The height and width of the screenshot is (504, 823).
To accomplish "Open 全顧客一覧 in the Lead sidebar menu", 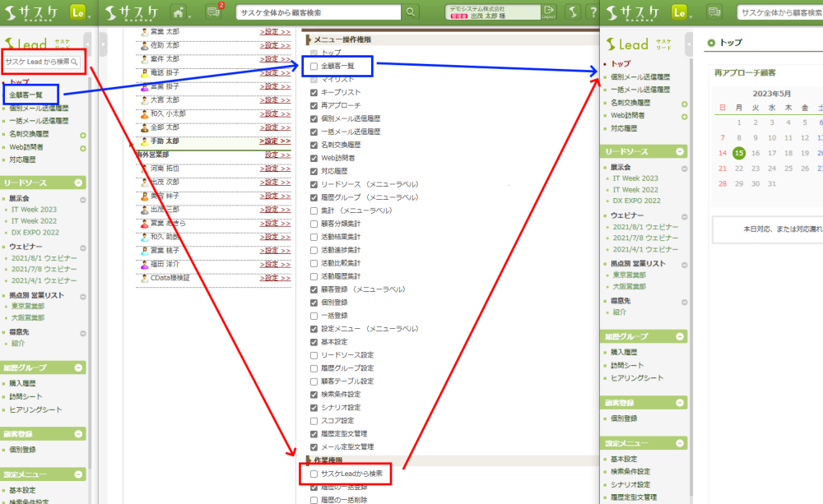I will click(x=26, y=95).
